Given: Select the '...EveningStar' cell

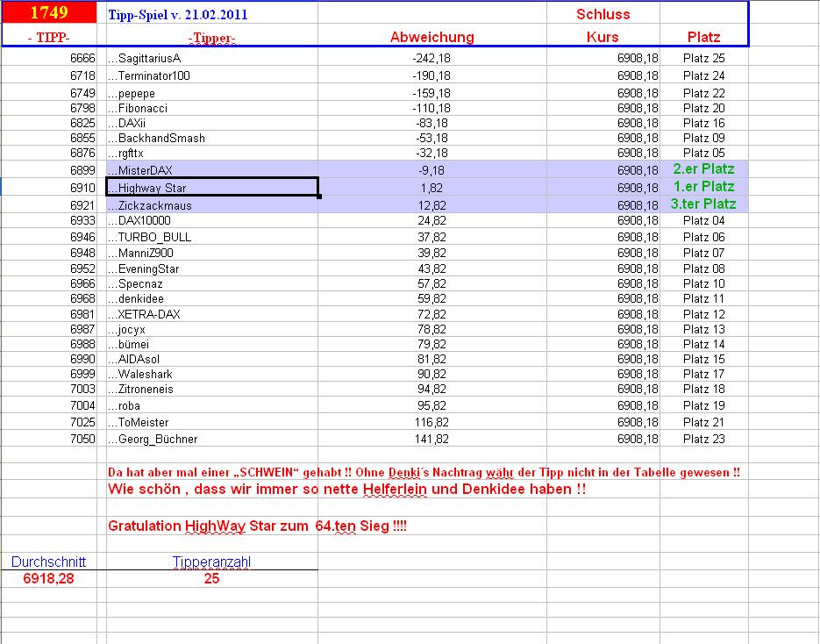Looking at the screenshot, I should tap(212, 268).
